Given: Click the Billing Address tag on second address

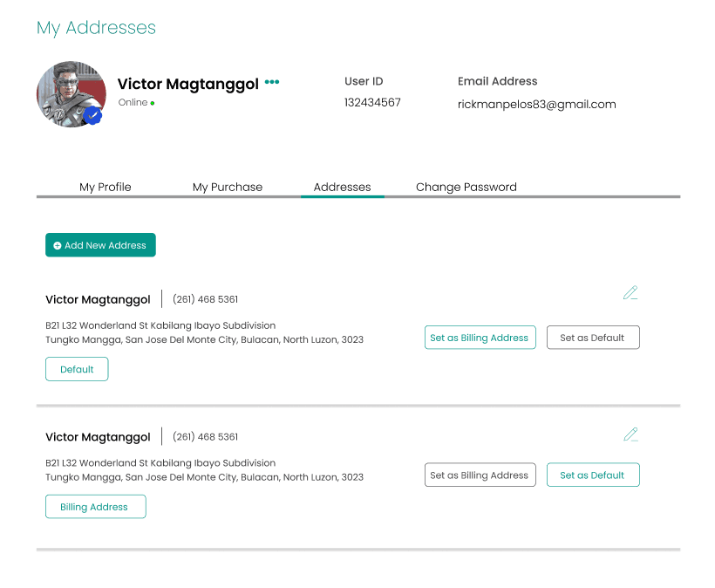Looking at the screenshot, I should [x=95, y=507].
